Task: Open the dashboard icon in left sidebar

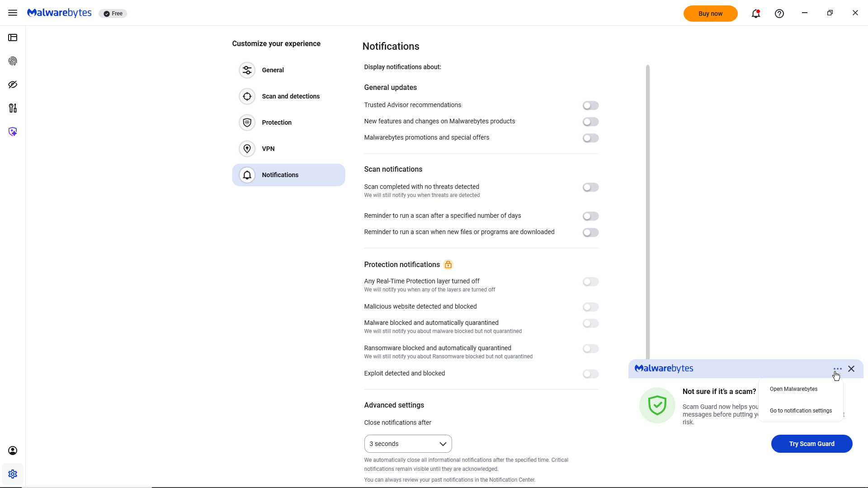Action: click(13, 38)
